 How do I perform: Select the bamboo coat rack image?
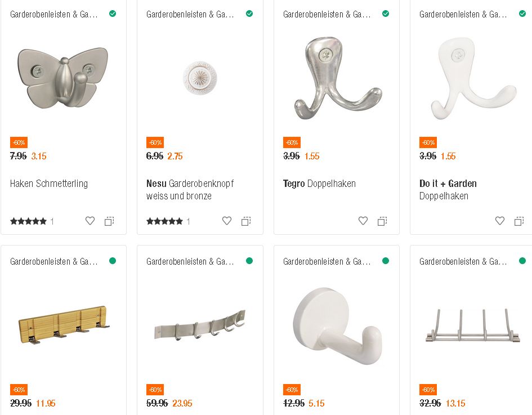tap(63, 324)
